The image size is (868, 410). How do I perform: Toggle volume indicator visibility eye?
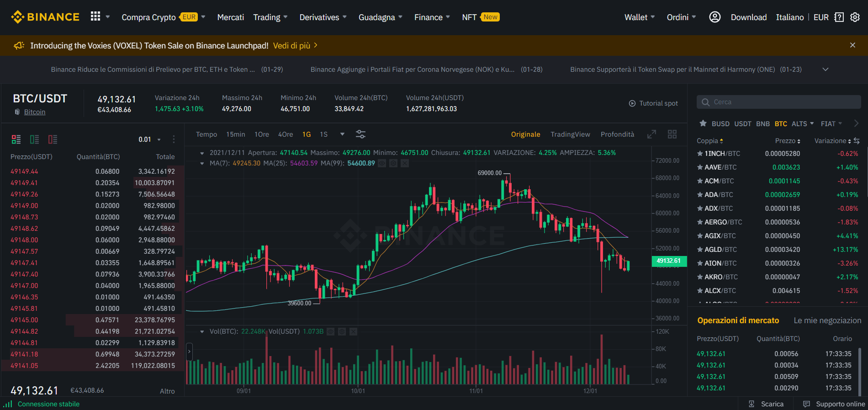330,331
